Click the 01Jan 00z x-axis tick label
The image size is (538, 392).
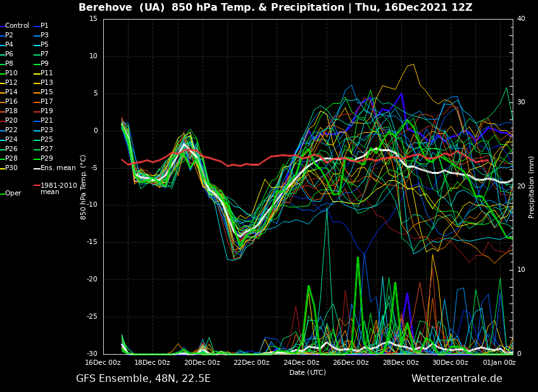tap(499, 363)
